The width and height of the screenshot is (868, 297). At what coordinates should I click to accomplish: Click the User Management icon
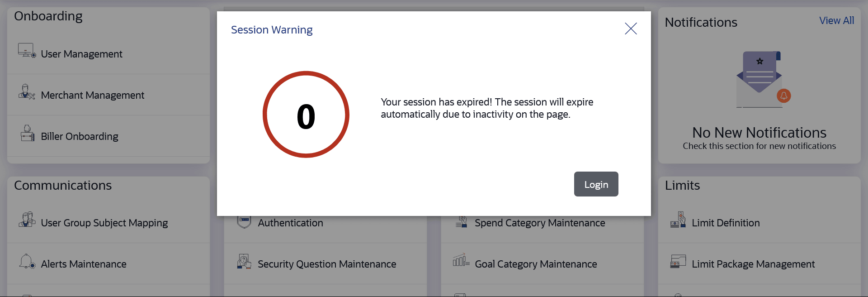tap(27, 51)
